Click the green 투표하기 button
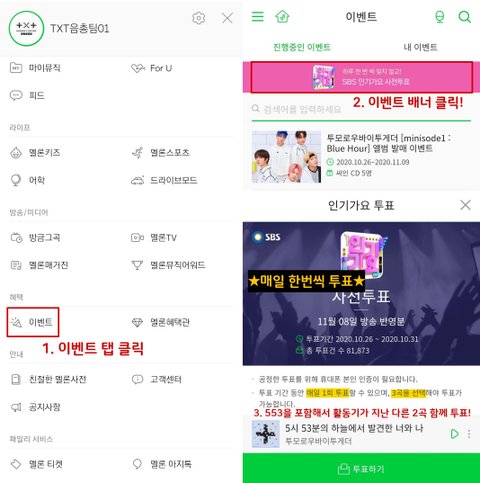Image resolution: width=480 pixels, height=483 pixels. 361,468
